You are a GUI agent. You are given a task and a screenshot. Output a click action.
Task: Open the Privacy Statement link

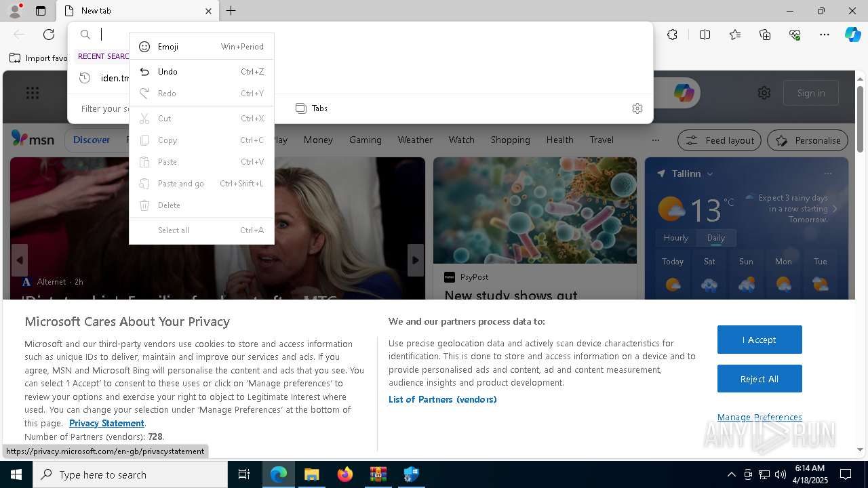tap(106, 423)
